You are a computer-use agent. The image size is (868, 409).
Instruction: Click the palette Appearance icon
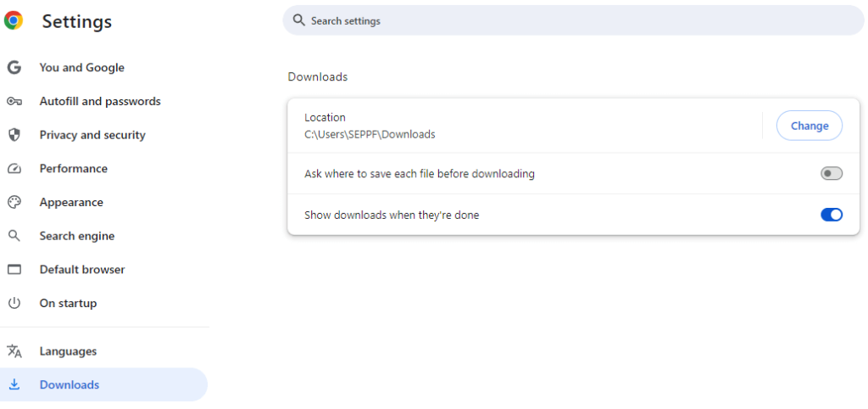pyautogui.click(x=14, y=202)
